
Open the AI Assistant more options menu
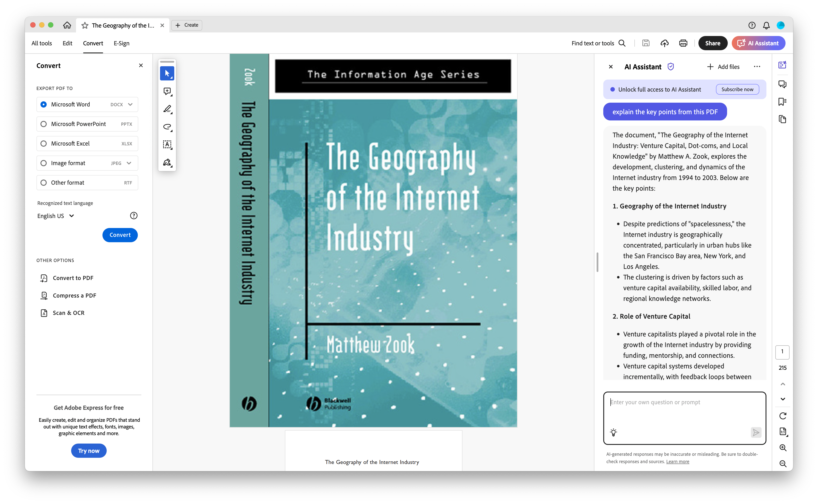(x=757, y=67)
